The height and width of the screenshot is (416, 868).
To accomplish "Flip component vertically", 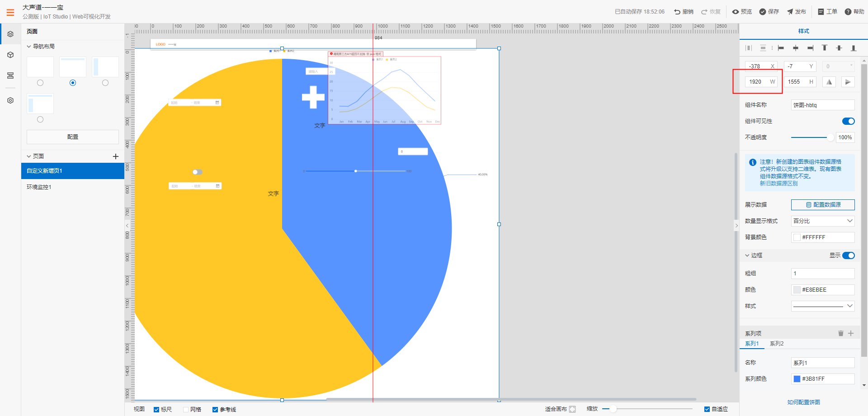I will (848, 82).
